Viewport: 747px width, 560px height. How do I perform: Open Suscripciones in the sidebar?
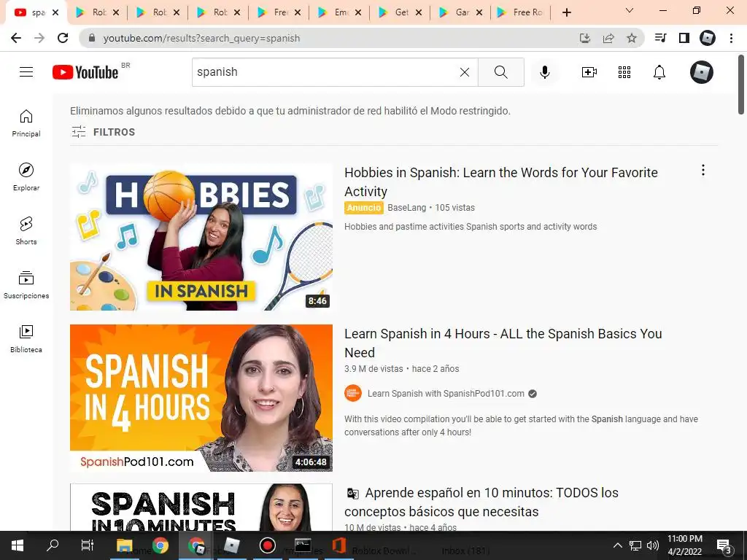(x=26, y=285)
